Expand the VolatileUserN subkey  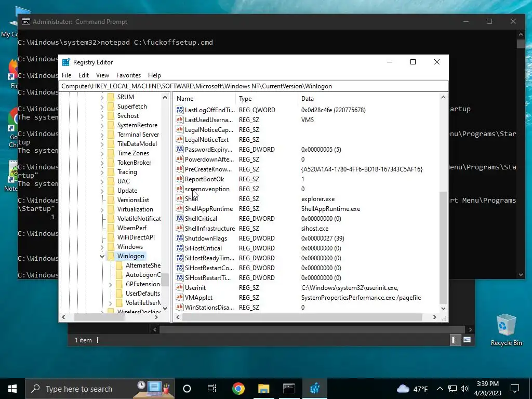(x=110, y=303)
